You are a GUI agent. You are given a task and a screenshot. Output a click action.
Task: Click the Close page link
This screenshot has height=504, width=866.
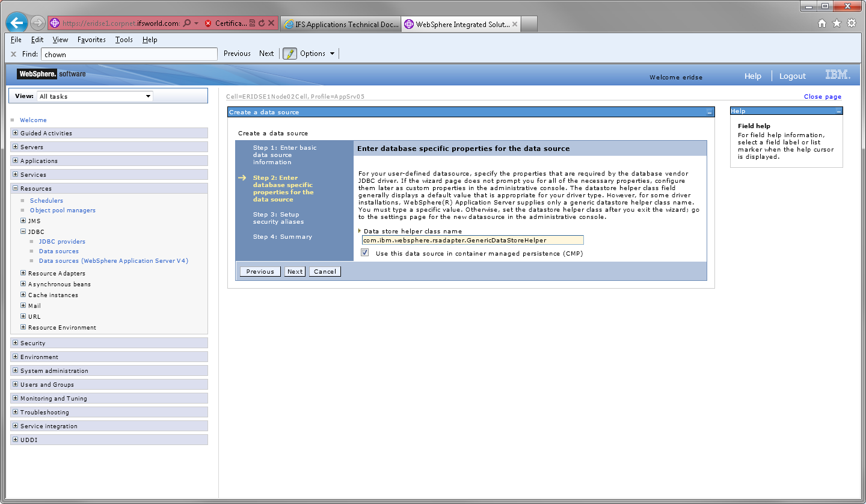823,97
